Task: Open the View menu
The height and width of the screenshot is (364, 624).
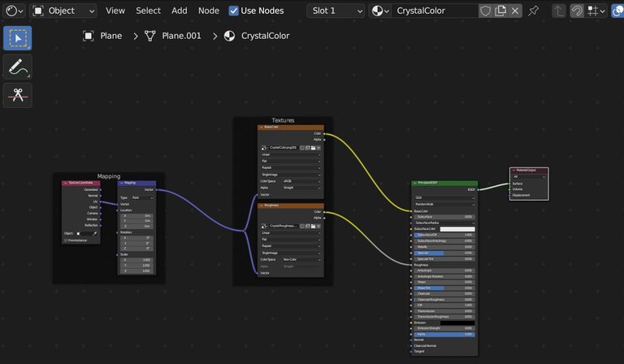Action: click(115, 11)
